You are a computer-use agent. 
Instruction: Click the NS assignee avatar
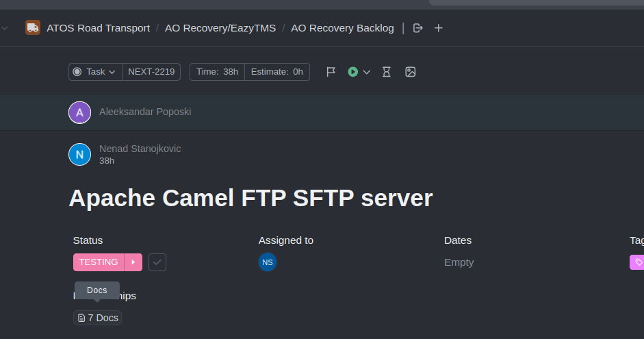pyautogui.click(x=268, y=262)
